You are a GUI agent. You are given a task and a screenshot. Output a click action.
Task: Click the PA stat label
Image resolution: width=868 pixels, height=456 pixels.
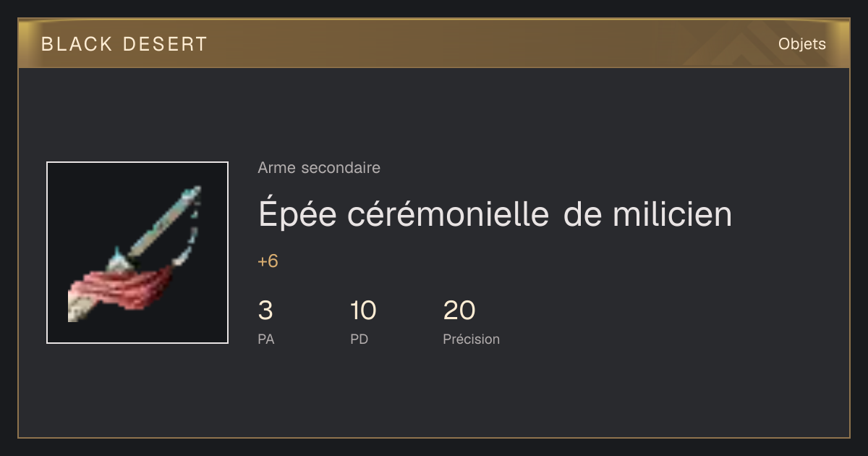point(266,339)
